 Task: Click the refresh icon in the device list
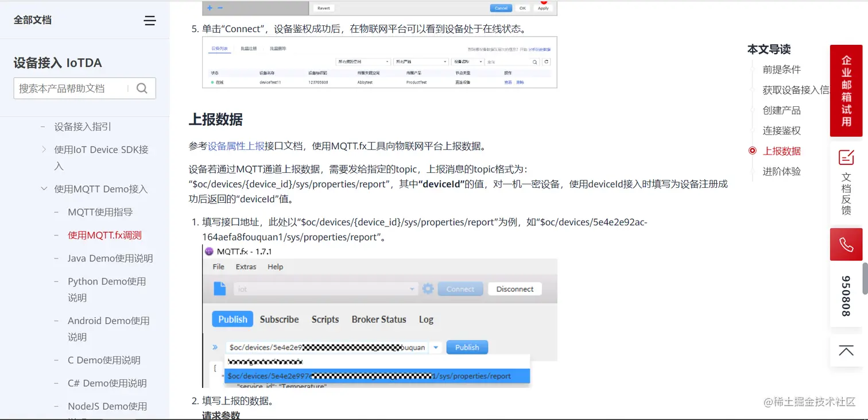coord(546,61)
